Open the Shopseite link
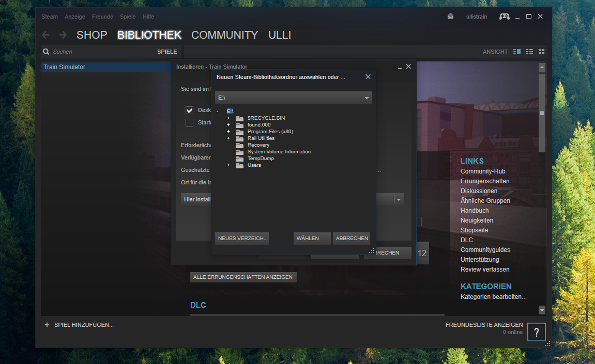595x364 pixels. 475,230
